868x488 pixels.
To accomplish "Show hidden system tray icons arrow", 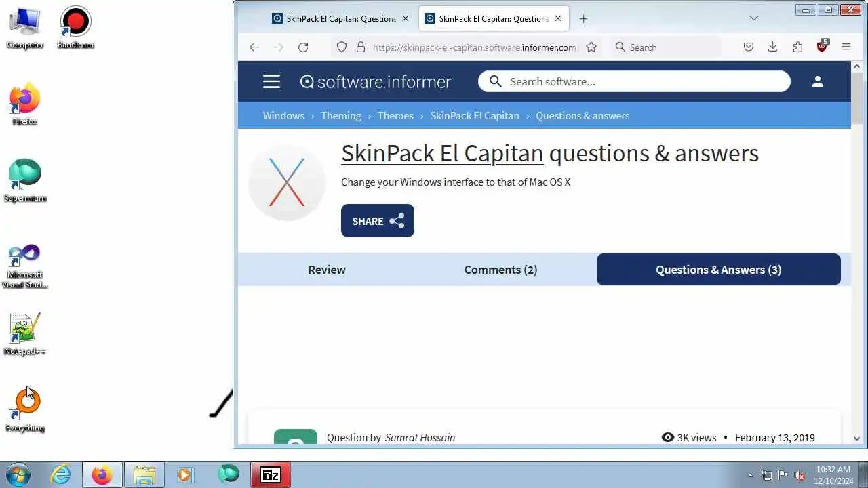I will [x=750, y=475].
